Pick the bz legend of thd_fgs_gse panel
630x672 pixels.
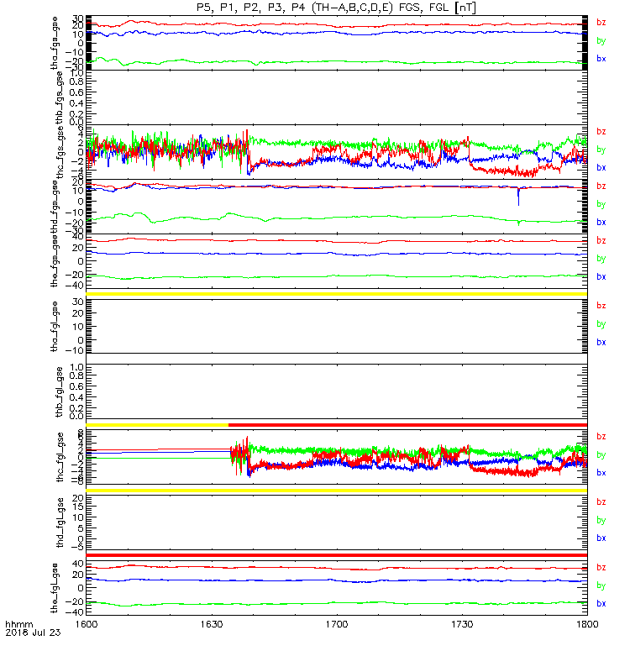pyautogui.click(x=601, y=186)
